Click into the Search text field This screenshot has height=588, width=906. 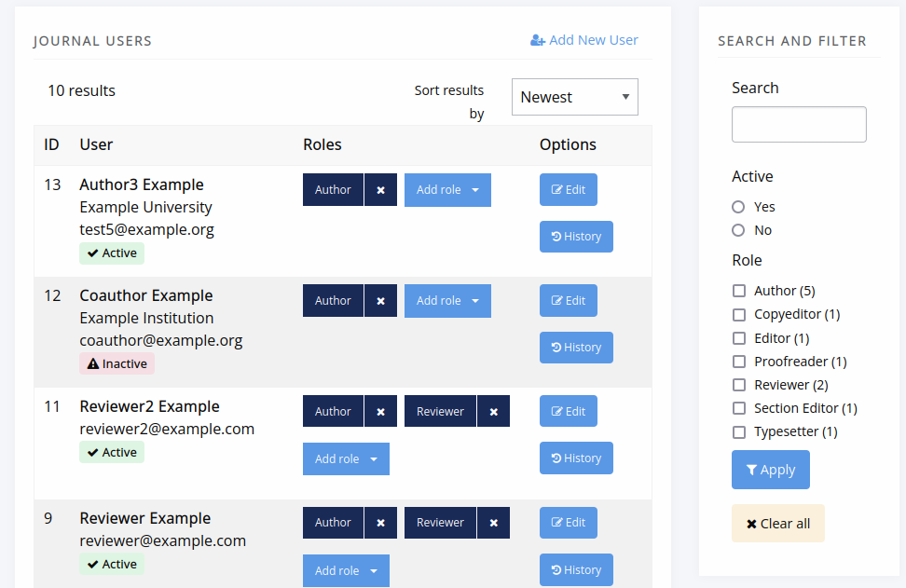coord(799,124)
